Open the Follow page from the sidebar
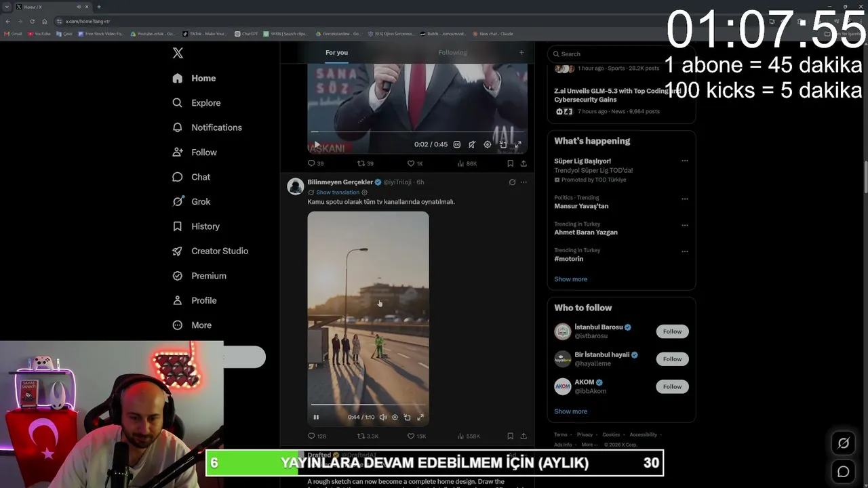This screenshot has height=488, width=868. 195,152
